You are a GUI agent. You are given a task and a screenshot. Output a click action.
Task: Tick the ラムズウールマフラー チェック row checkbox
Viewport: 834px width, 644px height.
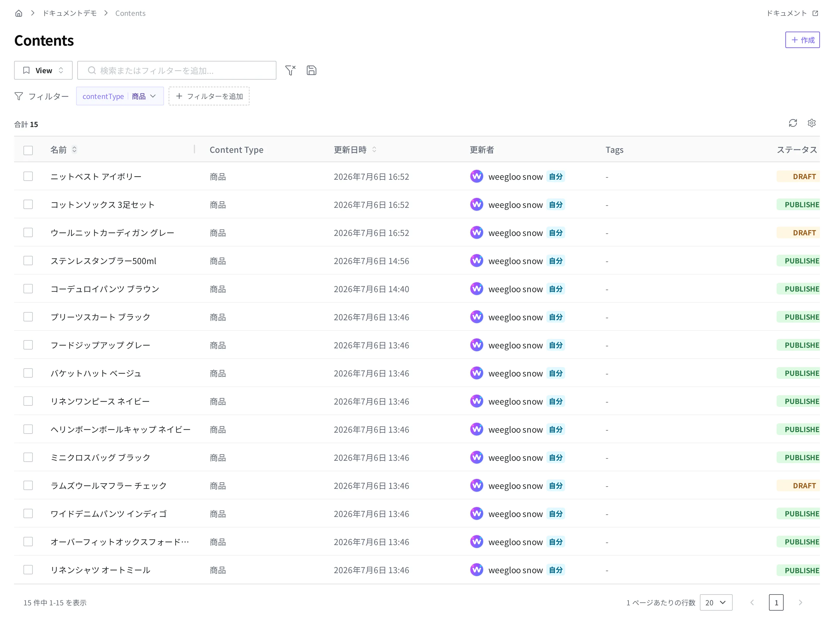click(28, 486)
